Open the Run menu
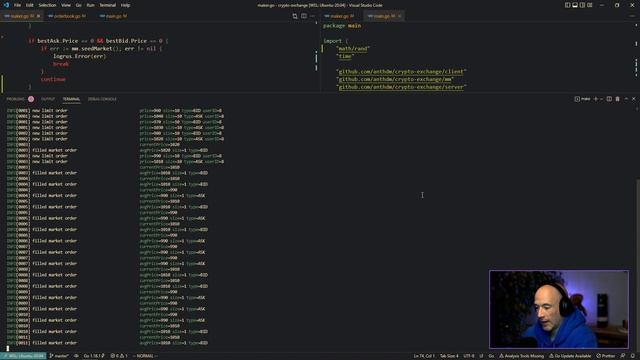This screenshot has height=360, width=640. pos(90,5)
